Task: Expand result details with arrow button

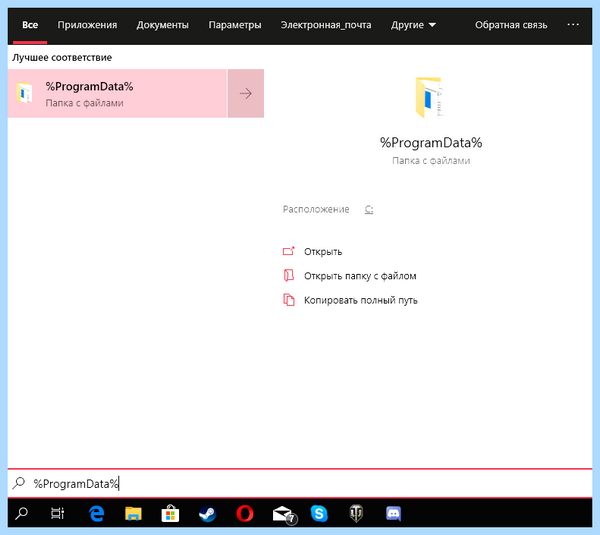Action: point(246,93)
